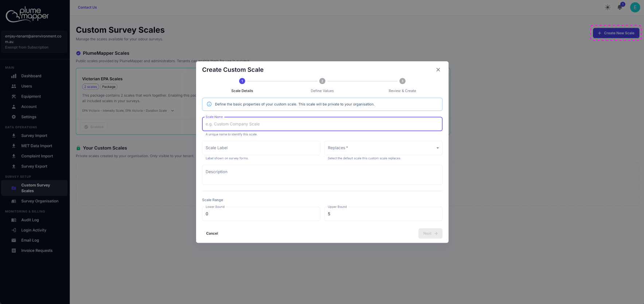Expand the Victorian EPA Scales list chevron
Image resolution: width=644 pixels, height=304 pixels.
pyautogui.click(x=172, y=111)
